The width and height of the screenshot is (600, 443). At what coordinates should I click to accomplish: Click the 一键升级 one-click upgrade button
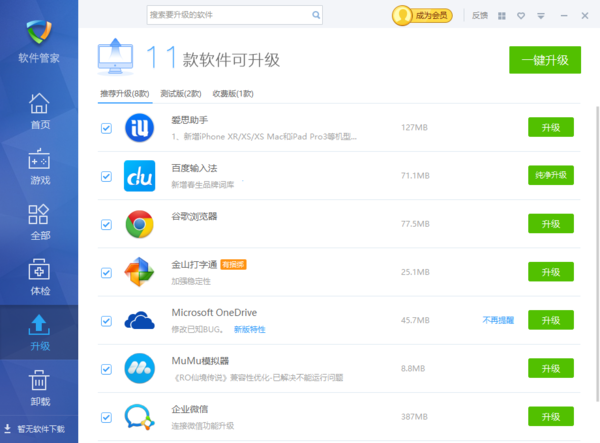click(545, 60)
